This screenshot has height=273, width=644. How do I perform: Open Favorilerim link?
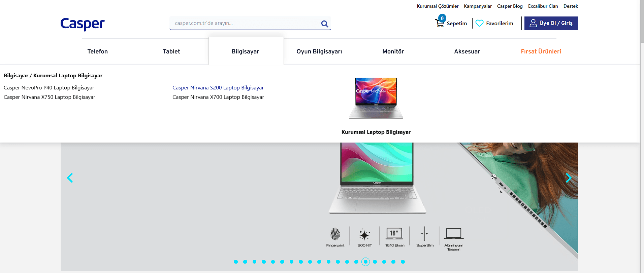[500, 23]
